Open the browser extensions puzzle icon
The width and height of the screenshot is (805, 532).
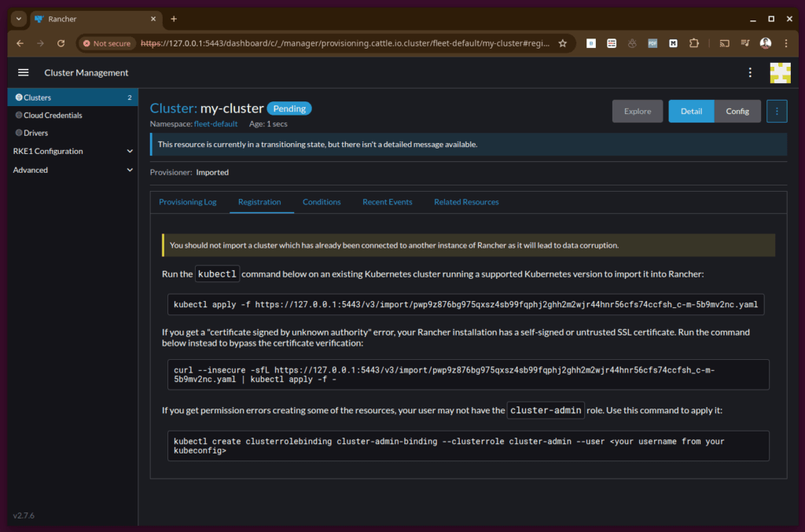click(693, 43)
